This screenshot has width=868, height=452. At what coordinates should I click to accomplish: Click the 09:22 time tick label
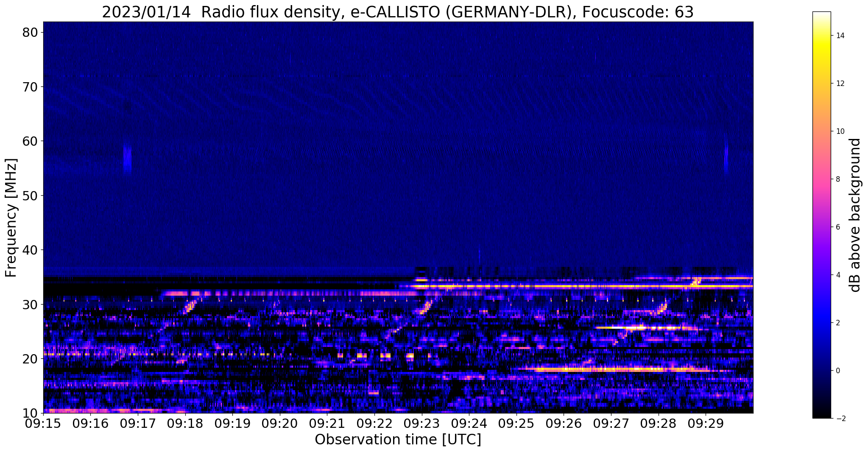(x=374, y=423)
